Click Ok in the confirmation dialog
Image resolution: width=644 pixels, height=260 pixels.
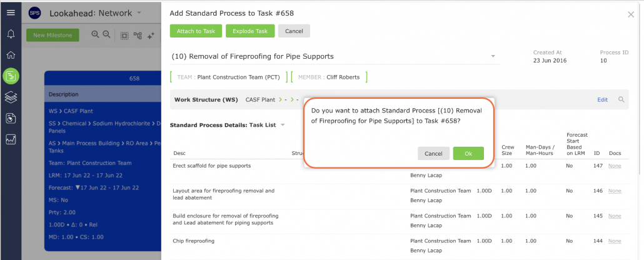pyautogui.click(x=468, y=154)
